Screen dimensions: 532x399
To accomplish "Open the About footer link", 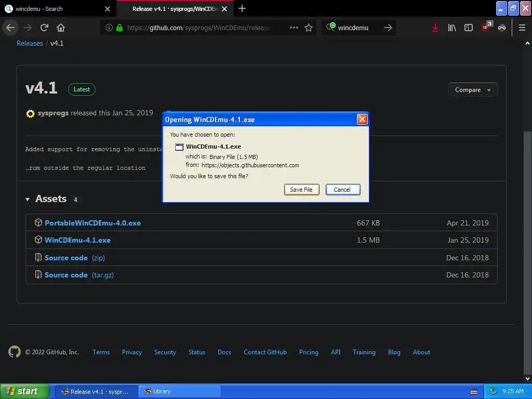I will point(421,352).
